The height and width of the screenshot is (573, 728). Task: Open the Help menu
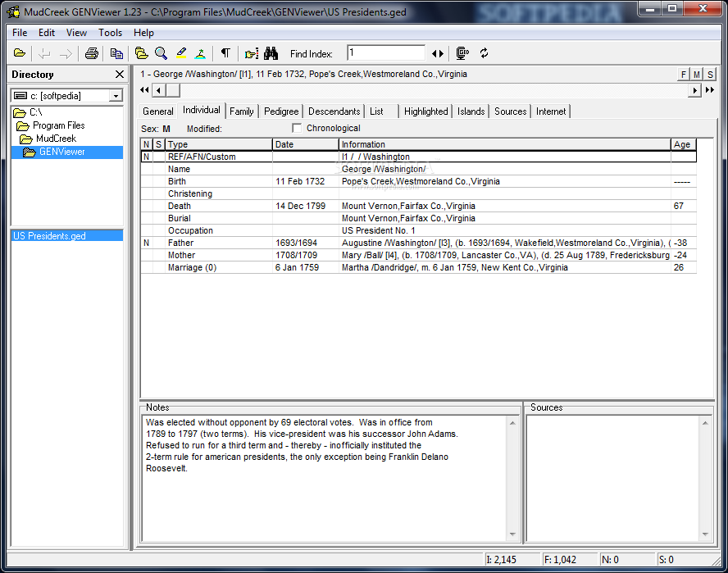143,33
